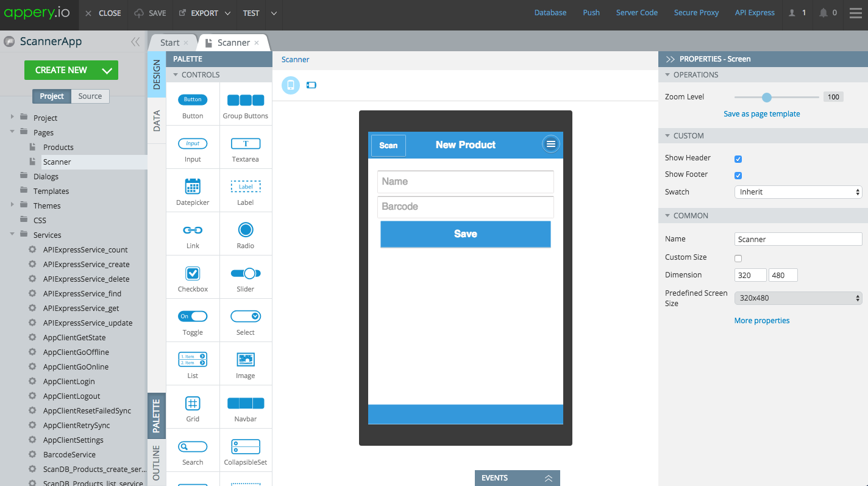Image resolution: width=868 pixels, height=486 pixels.
Task: Open the Server Code link
Action: (x=637, y=13)
